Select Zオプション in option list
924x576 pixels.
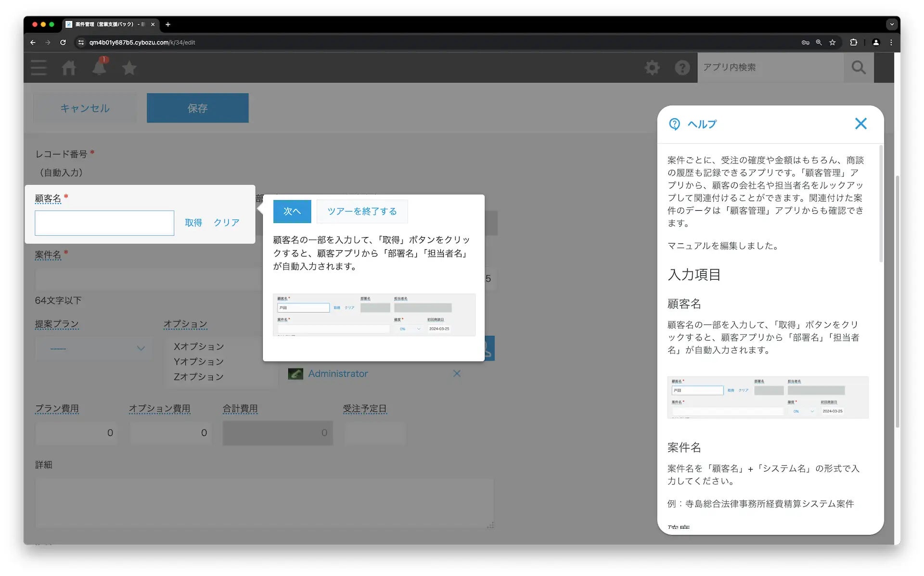[199, 377]
